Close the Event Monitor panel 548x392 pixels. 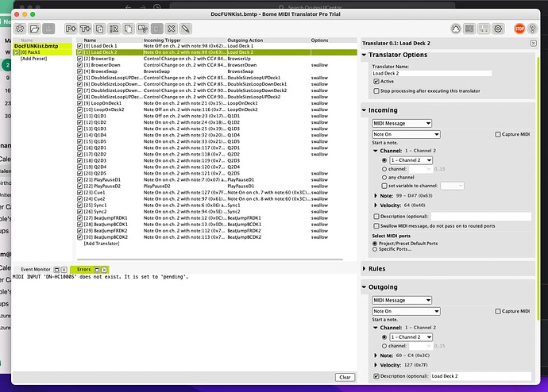pyautogui.click(x=64, y=270)
